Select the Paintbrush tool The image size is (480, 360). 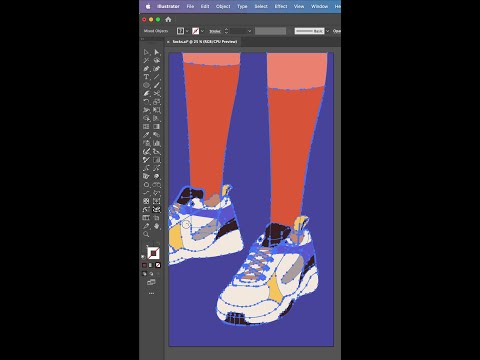[157, 85]
